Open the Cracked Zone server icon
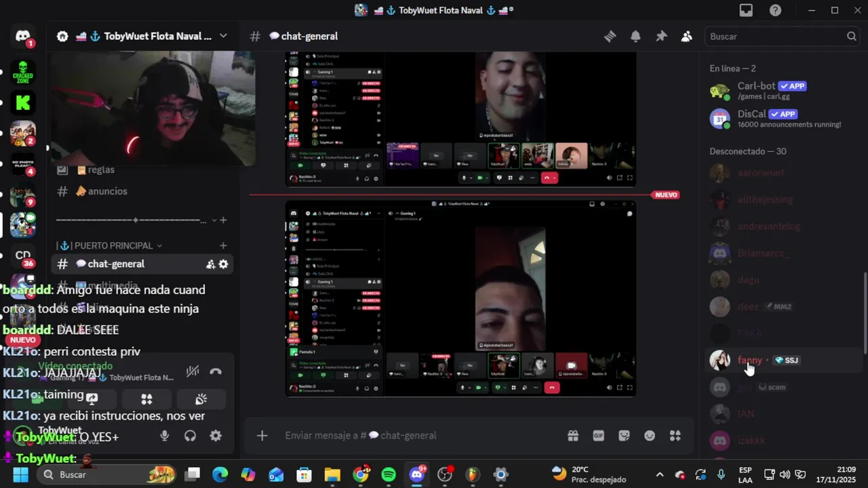The height and width of the screenshot is (488, 868). click(x=22, y=72)
